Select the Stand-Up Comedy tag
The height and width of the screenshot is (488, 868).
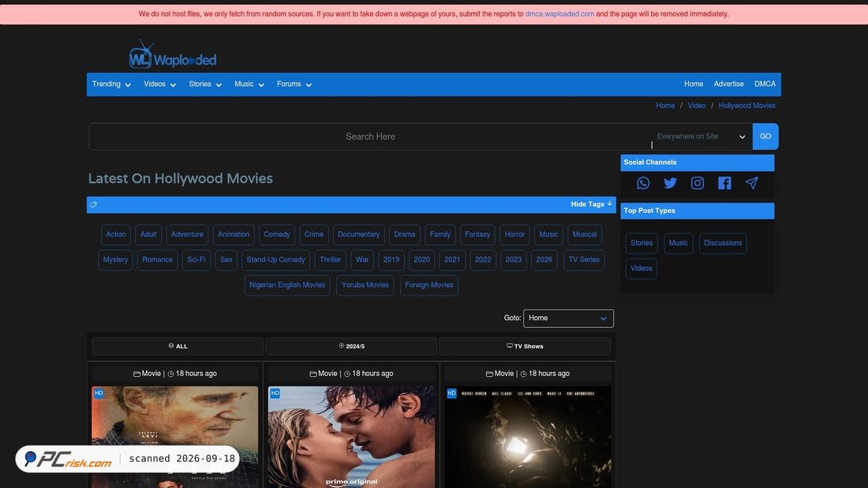tap(275, 260)
